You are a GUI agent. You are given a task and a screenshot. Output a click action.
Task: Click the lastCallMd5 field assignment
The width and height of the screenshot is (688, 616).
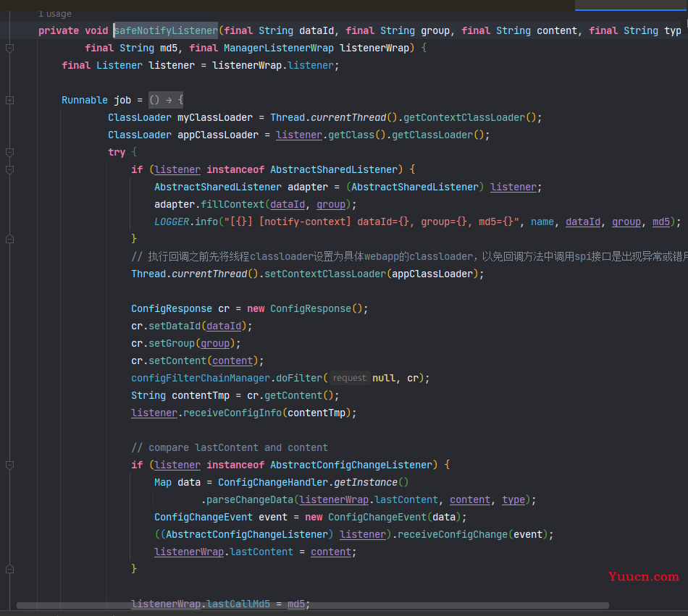click(x=238, y=604)
